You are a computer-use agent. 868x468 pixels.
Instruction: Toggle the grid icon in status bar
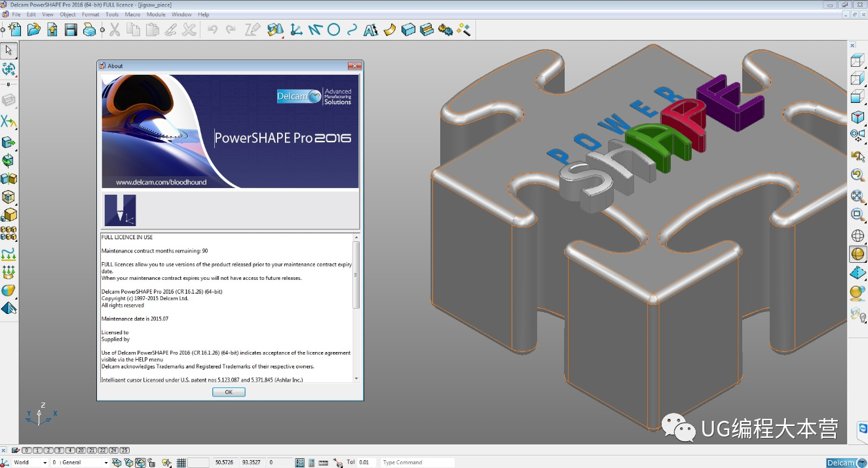coord(181,463)
